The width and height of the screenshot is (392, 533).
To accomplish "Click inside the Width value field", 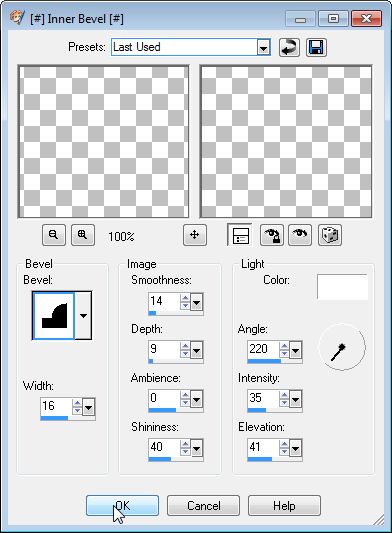I will click(56, 406).
